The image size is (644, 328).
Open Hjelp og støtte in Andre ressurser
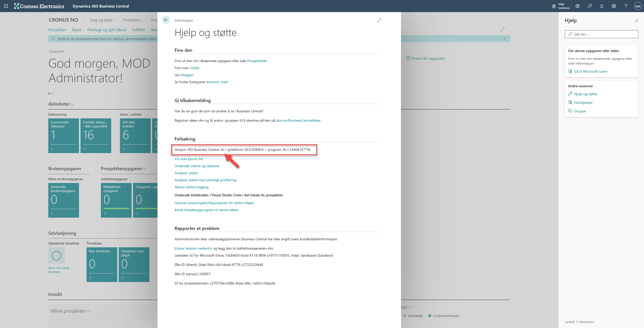click(585, 94)
